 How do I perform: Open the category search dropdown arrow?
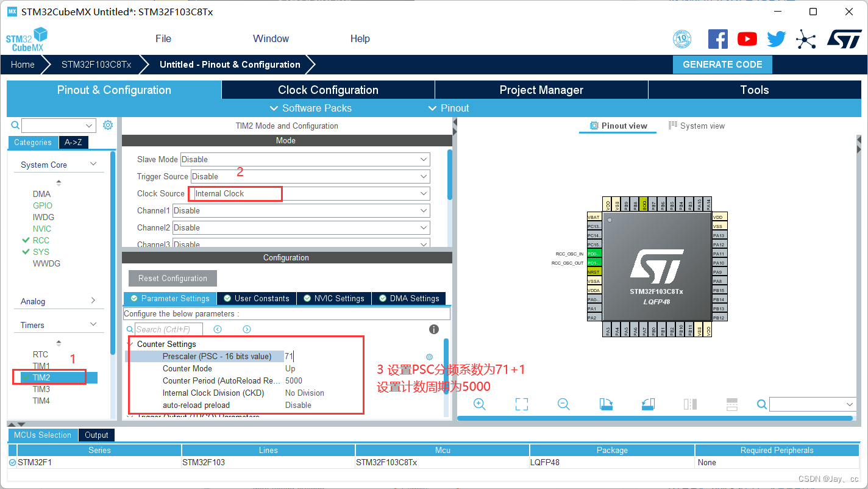coord(90,126)
